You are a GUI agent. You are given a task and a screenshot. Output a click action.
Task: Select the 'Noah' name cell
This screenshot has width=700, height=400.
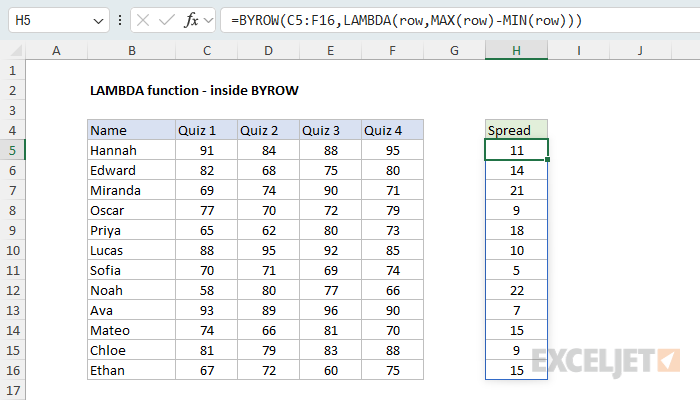(x=132, y=291)
